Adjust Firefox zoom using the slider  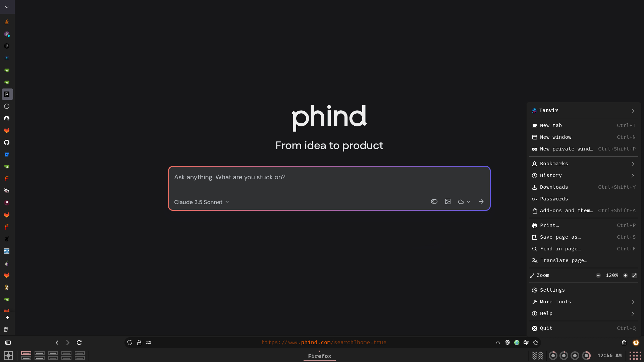[612, 276]
